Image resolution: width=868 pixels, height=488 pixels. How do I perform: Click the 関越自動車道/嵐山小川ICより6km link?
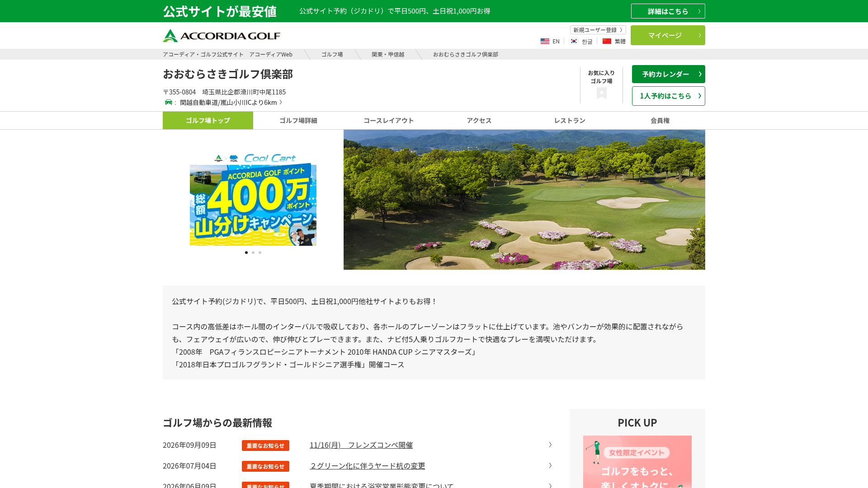(231, 102)
